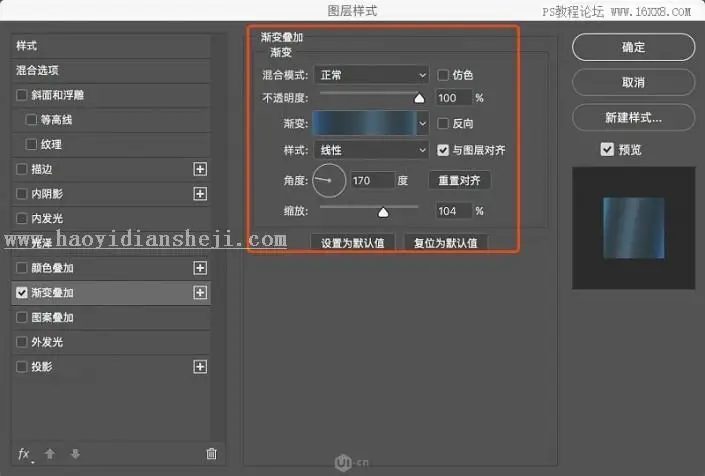This screenshot has height=476, width=705.
Task: Click the scale value field 104
Action: click(x=454, y=211)
